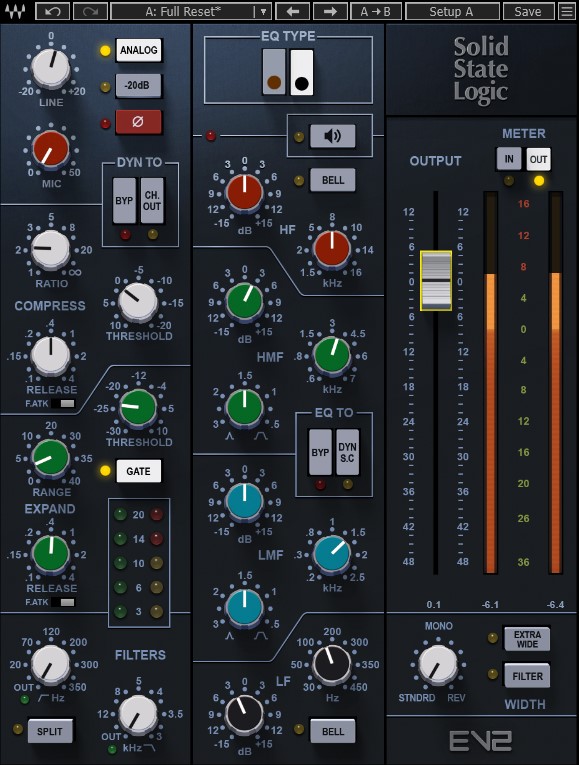This screenshot has width=579, height=765.
Task: Click the speaker monitor icon button
Action: (x=333, y=136)
